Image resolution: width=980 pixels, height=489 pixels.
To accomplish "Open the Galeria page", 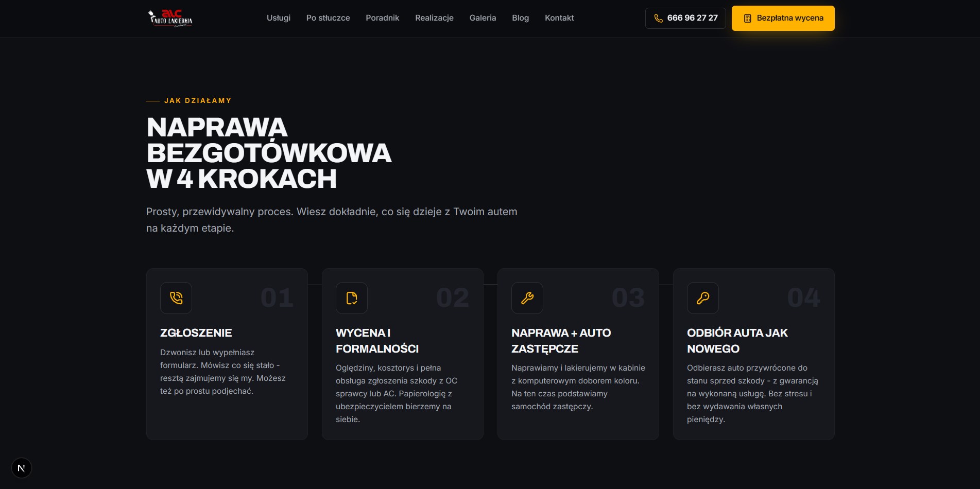I will [x=483, y=18].
